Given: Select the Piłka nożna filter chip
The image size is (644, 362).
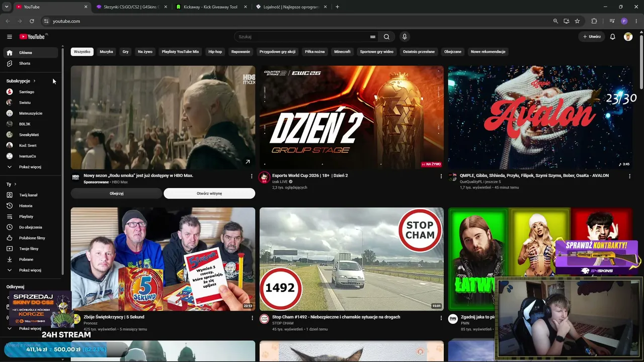Looking at the screenshot, I should coord(315,52).
